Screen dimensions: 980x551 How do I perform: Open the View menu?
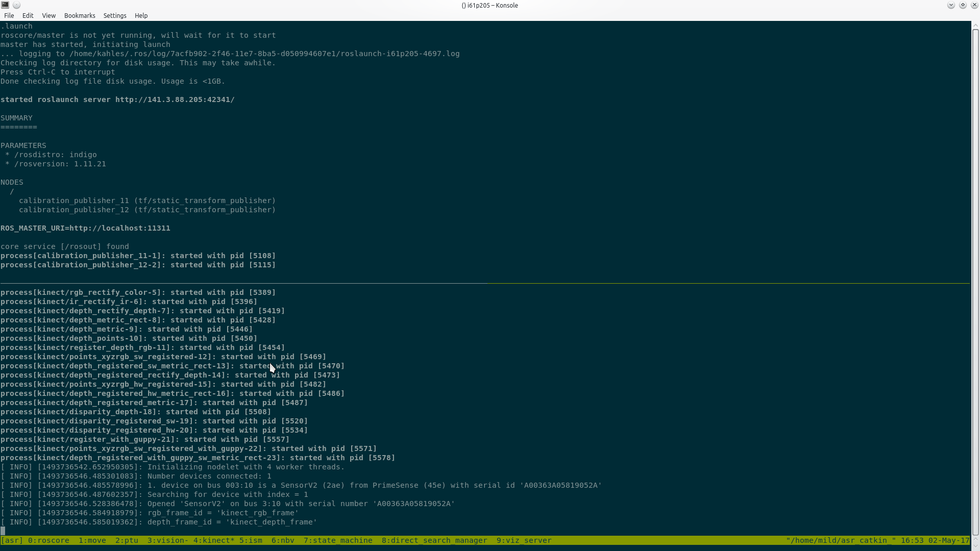[x=49, y=16]
